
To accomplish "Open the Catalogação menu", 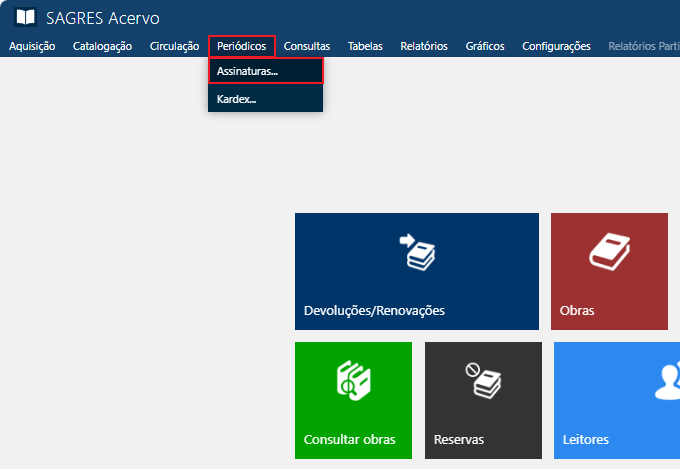I will point(102,46).
